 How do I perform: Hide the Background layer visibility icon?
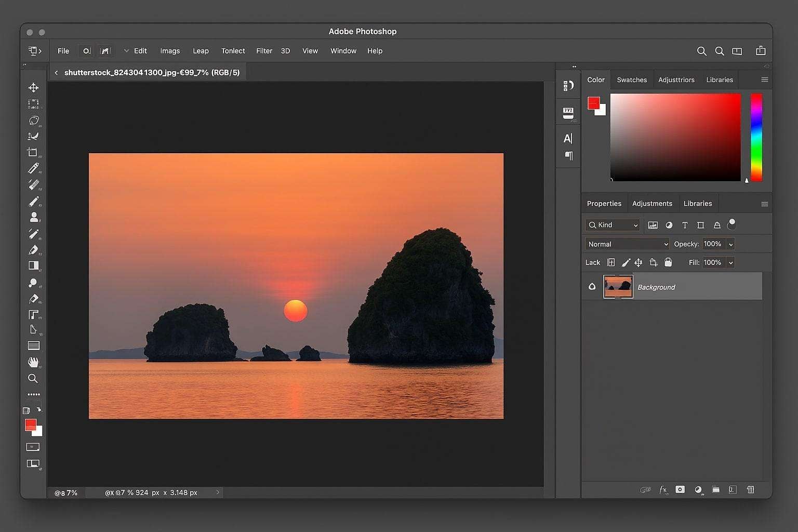592,286
